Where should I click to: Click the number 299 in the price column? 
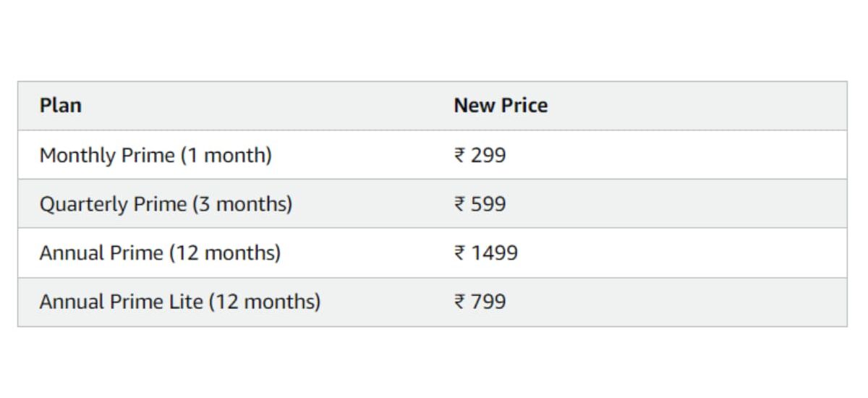point(488,155)
